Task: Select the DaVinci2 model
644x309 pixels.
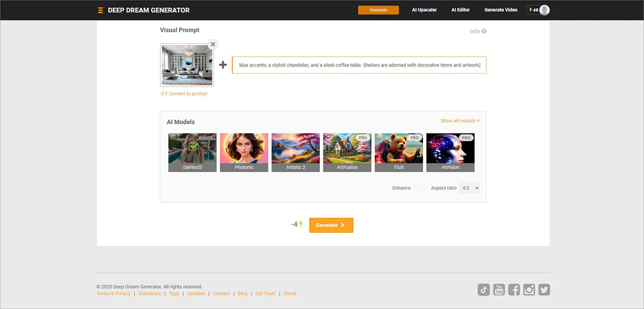Action: point(192,152)
